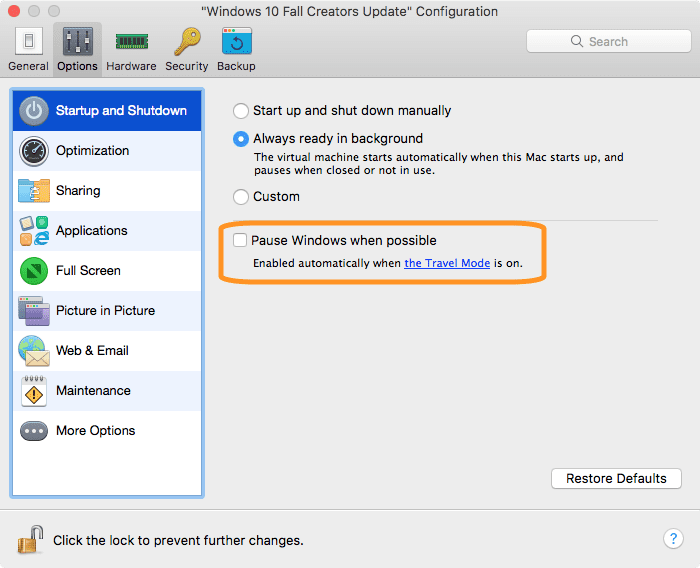The width and height of the screenshot is (700, 568).
Task: Open the Picture in Picture section
Action: [107, 311]
